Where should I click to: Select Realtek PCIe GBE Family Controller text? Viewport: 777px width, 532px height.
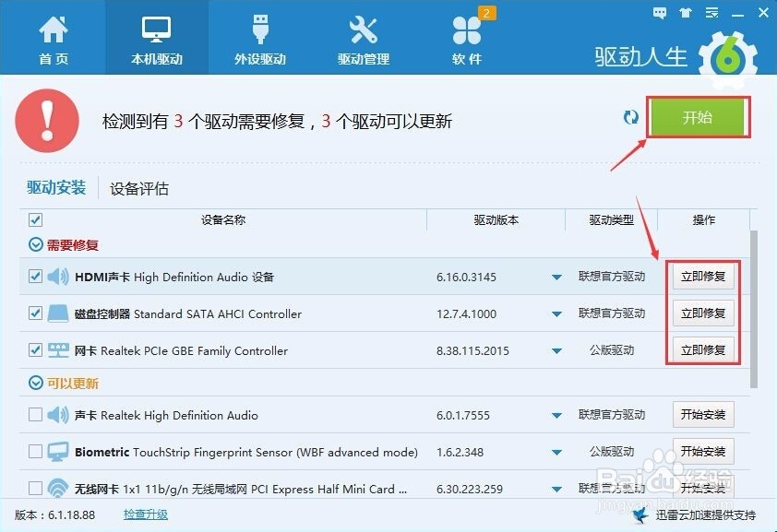[194, 351]
